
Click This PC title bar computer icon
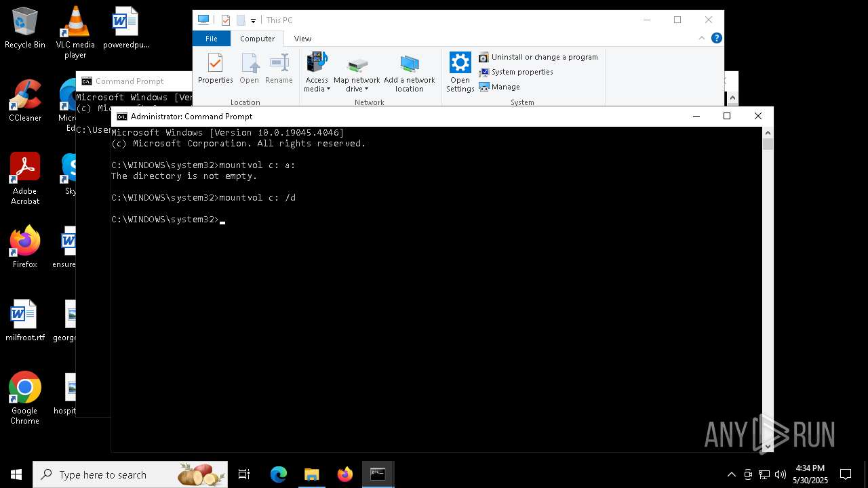coord(203,20)
